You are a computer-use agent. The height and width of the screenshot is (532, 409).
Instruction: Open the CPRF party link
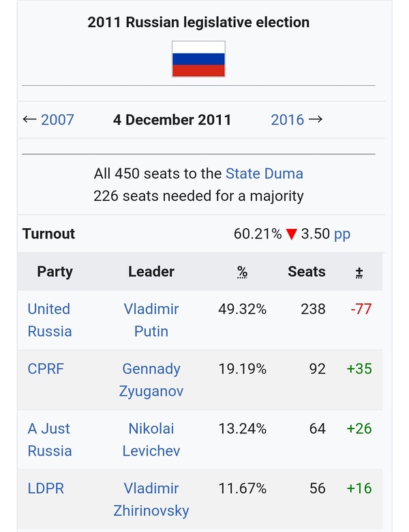[46, 369]
